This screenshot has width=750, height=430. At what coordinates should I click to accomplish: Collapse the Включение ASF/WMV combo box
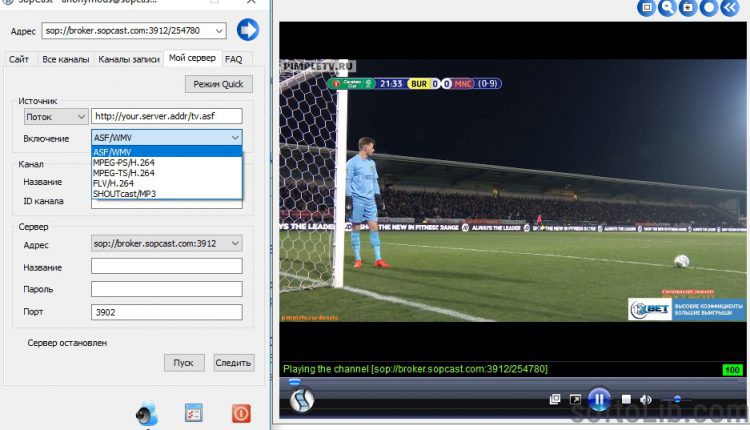click(x=235, y=138)
